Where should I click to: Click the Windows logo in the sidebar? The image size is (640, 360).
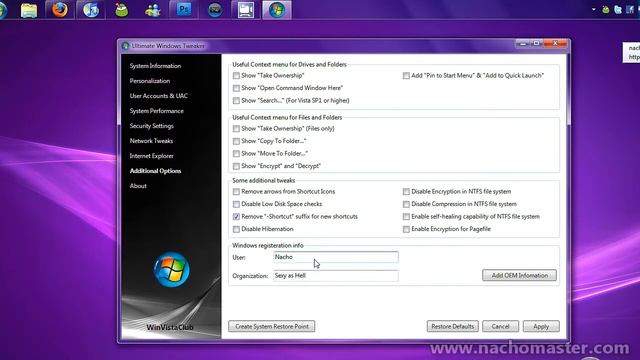pyautogui.click(x=171, y=269)
